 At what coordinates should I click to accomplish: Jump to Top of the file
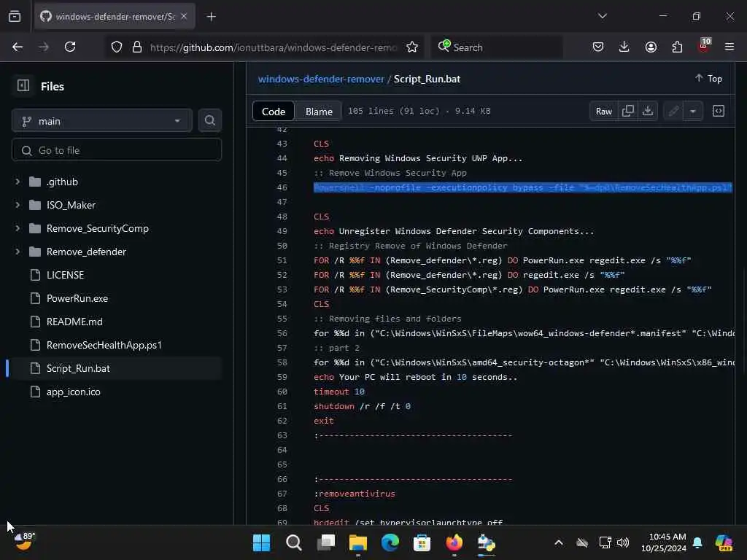(708, 79)
